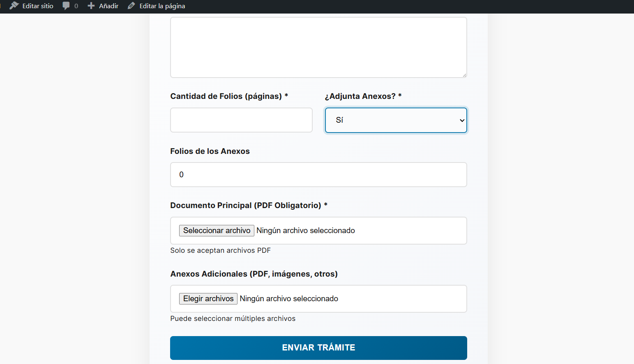Click the ¿Adjunta Anexos? label text
Screen dimensions: 634x364
(360, 96)
